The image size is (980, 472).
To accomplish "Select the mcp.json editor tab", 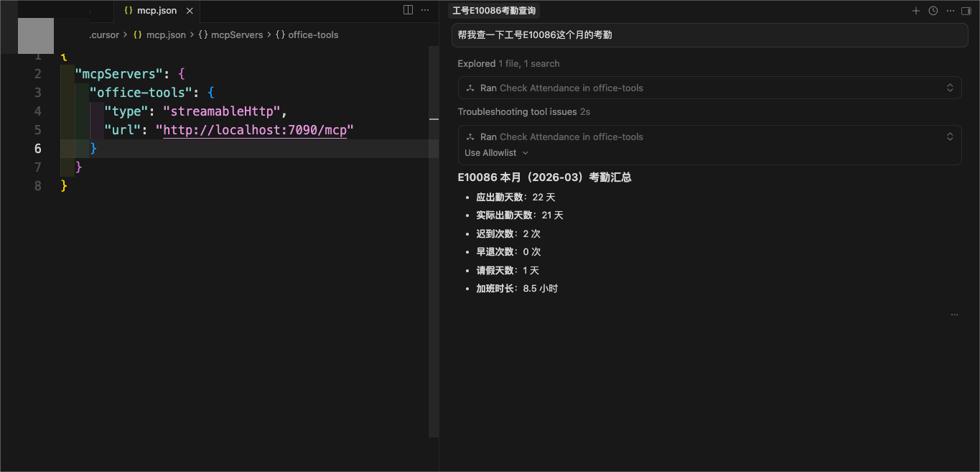I will click(156, 11).
